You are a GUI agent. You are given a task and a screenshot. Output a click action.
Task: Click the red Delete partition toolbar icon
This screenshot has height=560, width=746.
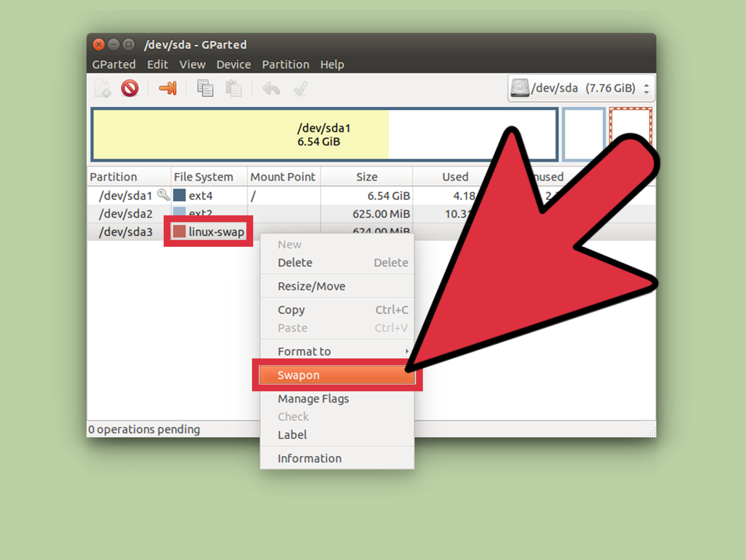click(x=130, y=88)
